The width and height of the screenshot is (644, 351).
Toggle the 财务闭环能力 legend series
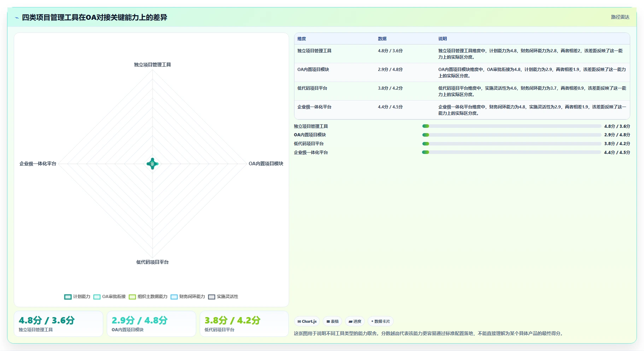tap(188, 297)
